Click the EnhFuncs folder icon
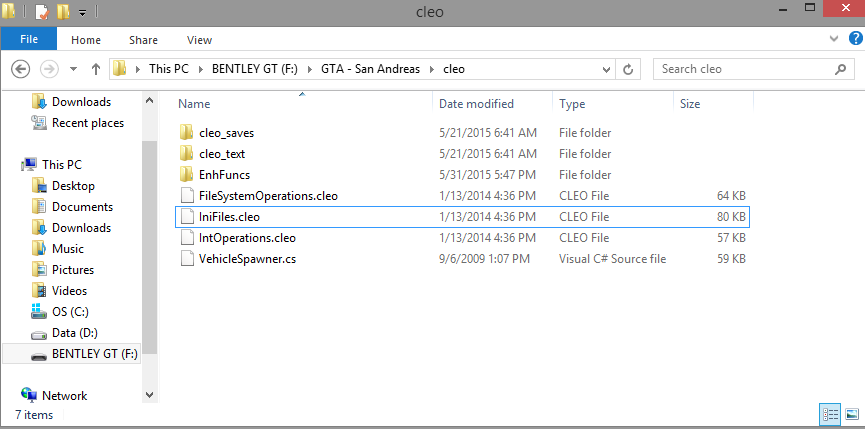Image resolution: width=865 pixels, height=429 pixels. click(x=185, y=175)
